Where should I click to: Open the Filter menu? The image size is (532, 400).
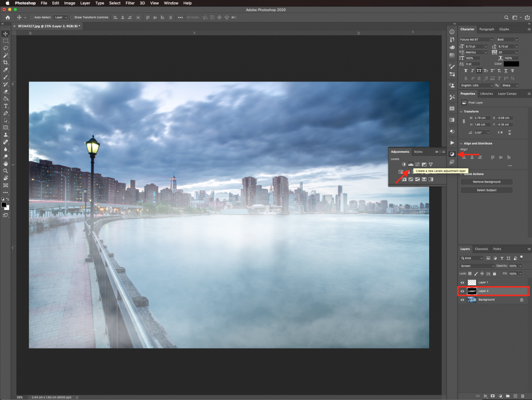pyautogui.click(x=130, y=3)
